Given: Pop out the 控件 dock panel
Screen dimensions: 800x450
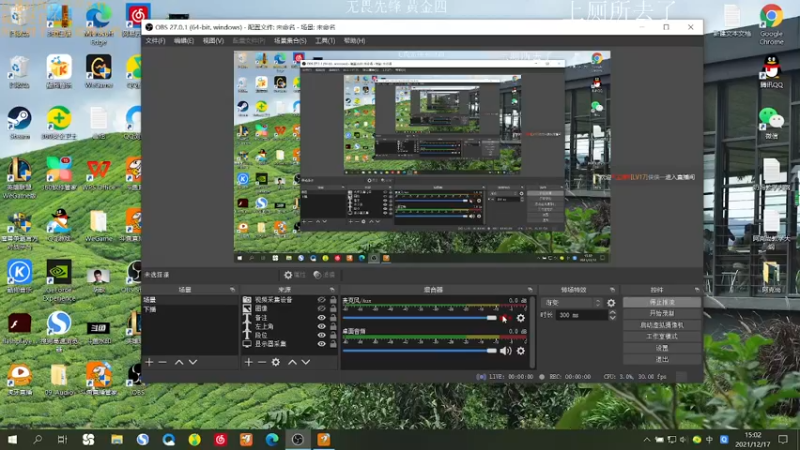Looking at the screenshot, I should click(x=697, y=290).
